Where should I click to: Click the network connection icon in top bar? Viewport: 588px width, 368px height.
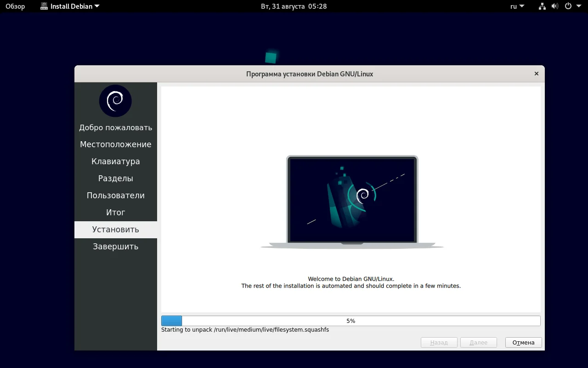pos(542,6)
